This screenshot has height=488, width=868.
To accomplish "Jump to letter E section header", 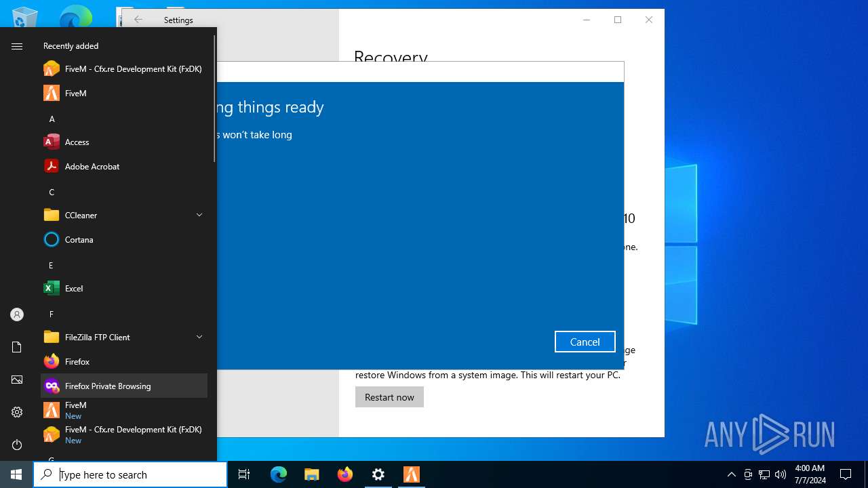I will click(52, 265).
